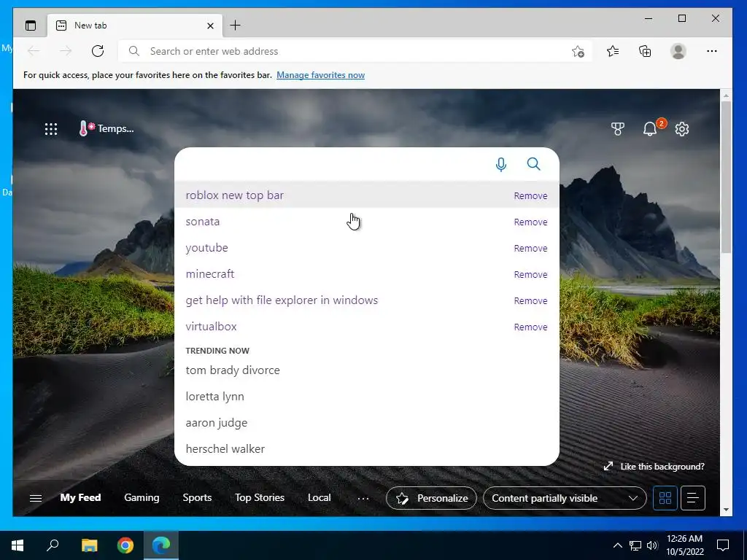This screenshot has height=560, width=747.
Task: Switch to the Gaming tab
Action: tap(142, 497)
